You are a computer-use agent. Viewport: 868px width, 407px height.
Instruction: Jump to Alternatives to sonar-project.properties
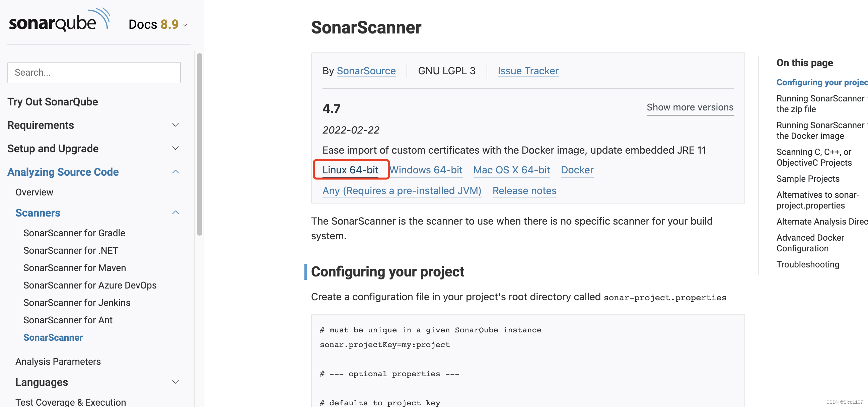pyautogui.click(x=817, y=200)
